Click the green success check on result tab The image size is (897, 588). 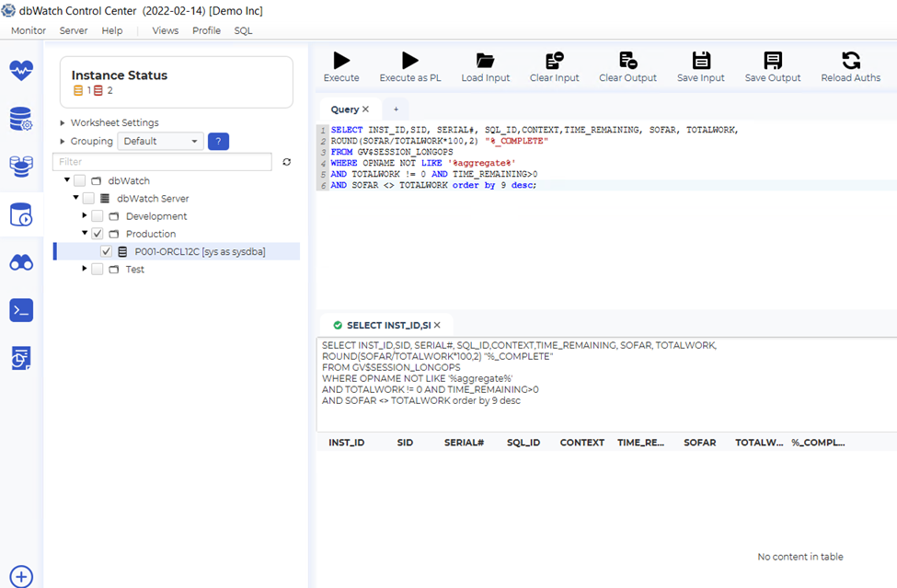(338, 325)
